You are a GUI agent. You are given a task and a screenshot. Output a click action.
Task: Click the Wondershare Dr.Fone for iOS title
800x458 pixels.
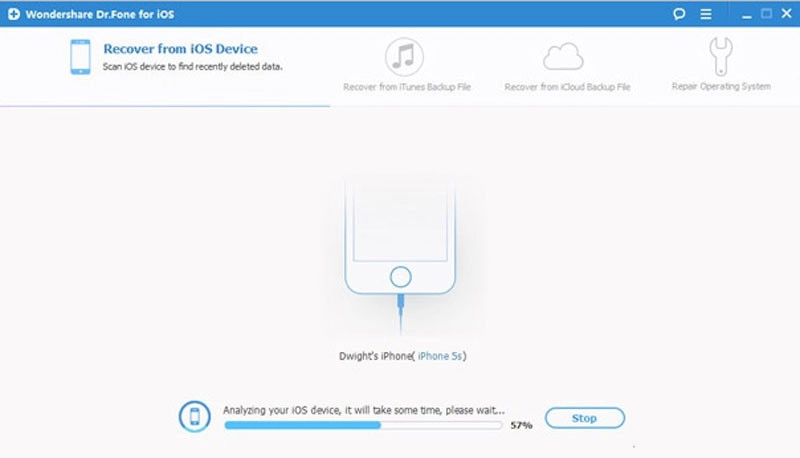99,14
